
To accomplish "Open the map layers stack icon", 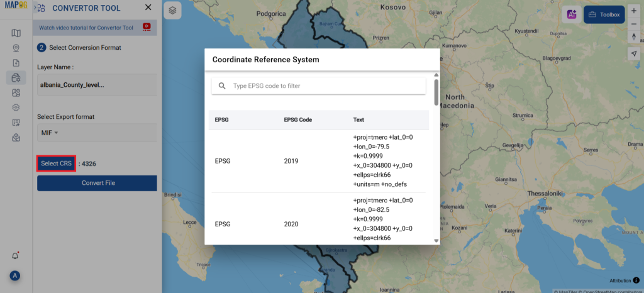I will click(x=172, y=11).
